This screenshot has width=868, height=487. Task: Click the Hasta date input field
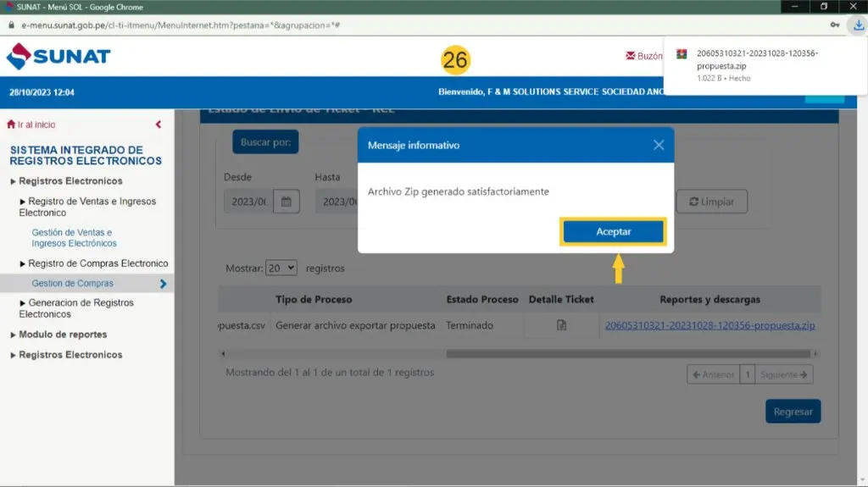pyautogui.click(x=334, y=202)
